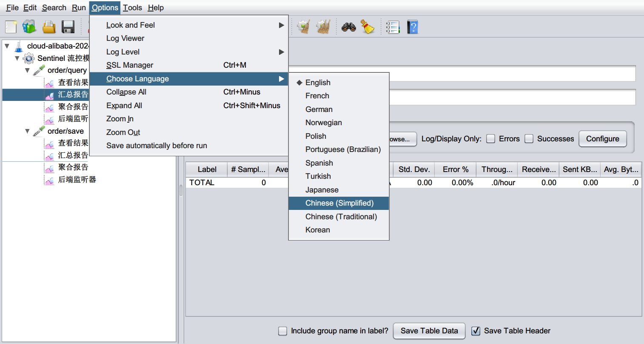Click the Help question-mark book icon
The image size is (644, 344).
(412, 27)
